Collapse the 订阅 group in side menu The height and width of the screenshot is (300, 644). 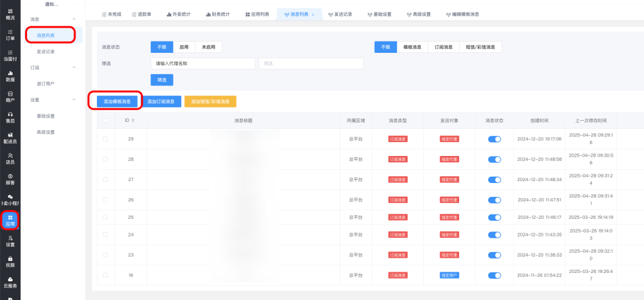[74, 67]
